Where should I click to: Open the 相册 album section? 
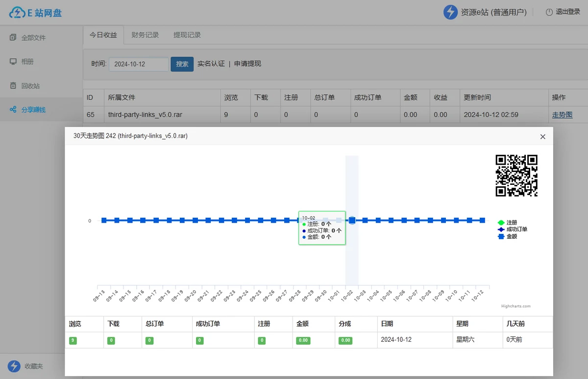coord(27,62)
